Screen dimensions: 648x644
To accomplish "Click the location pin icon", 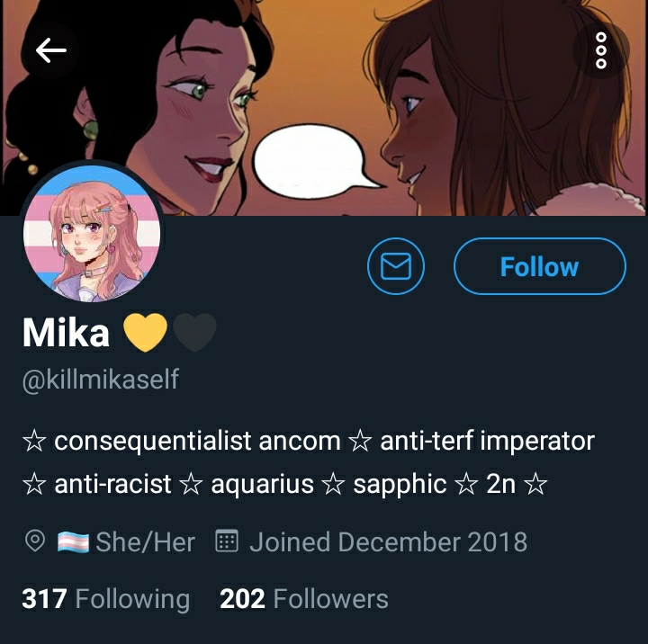I will [35, 541].
